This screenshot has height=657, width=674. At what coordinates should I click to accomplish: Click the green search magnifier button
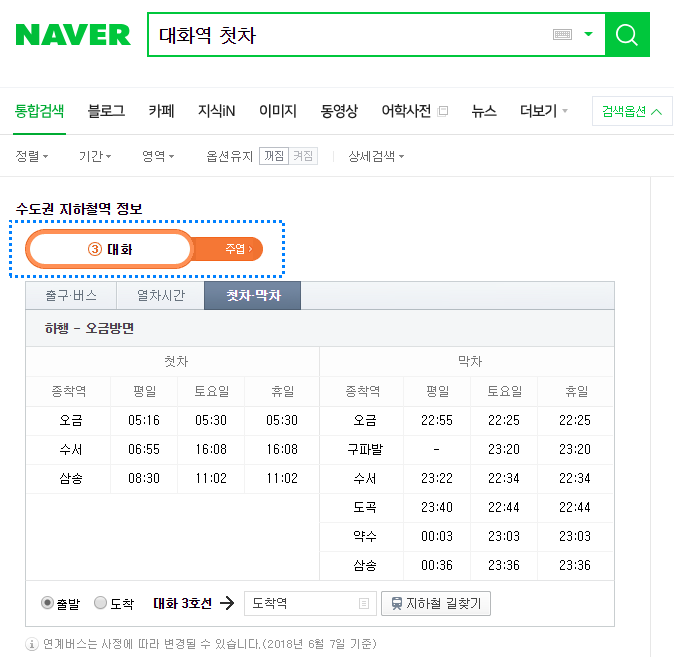point(627,34)
